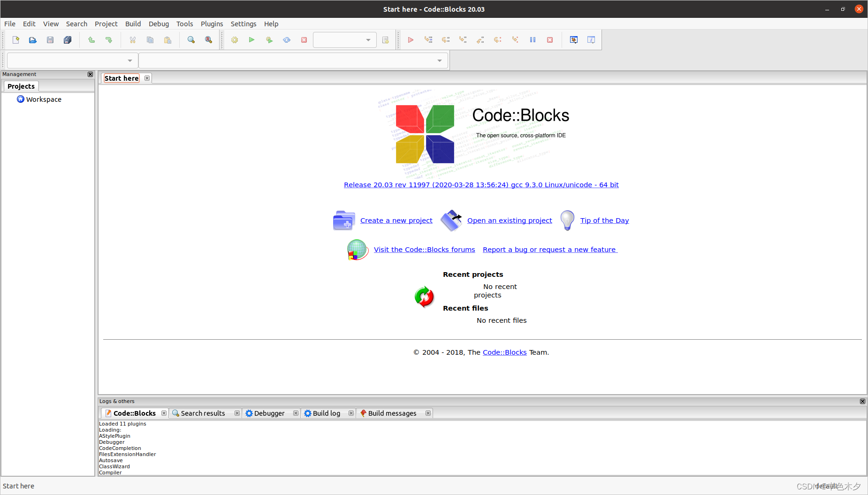This screenshot has height=495, width=868.
Task: Open the Plugins menu
Action: coord(212,24)
